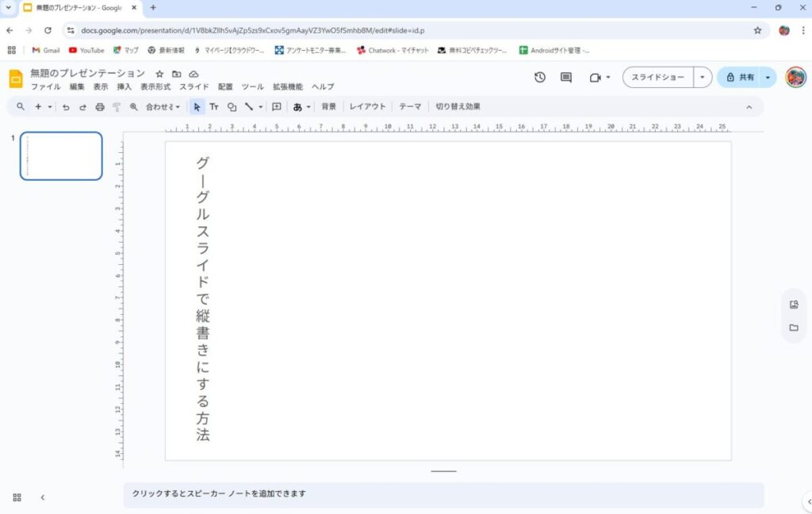
Task: Open the ファイル menu
Action: coord(45,87)
